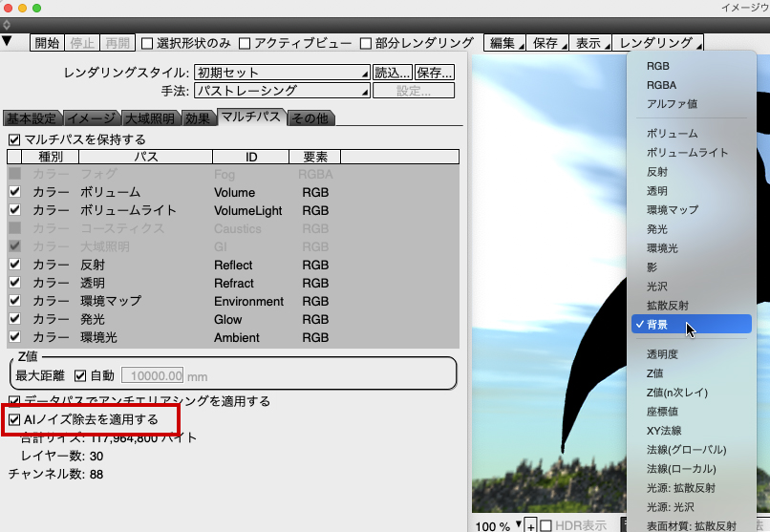Choose Z値 menu item

pyautogui.click(x=692, y=373)
